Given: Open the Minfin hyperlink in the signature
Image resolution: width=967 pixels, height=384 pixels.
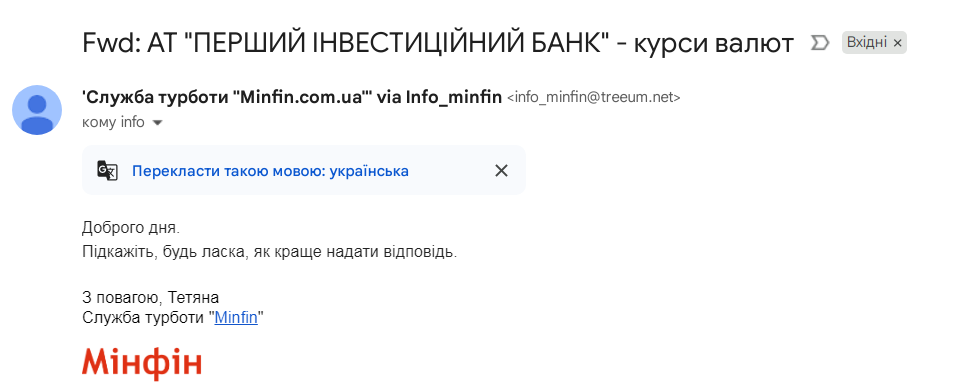Looking at the screenshot, I should pyautogui.click(x=236, y=318).
